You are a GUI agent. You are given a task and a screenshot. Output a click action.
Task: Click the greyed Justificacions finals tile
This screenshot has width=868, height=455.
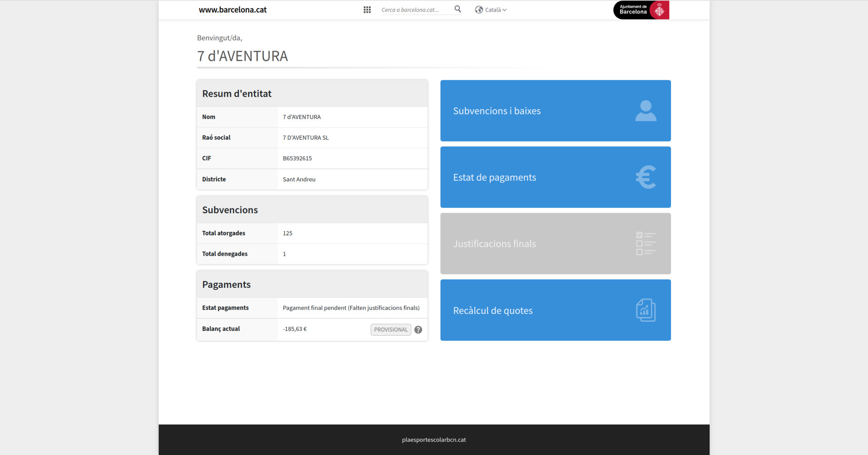[556, 244]
